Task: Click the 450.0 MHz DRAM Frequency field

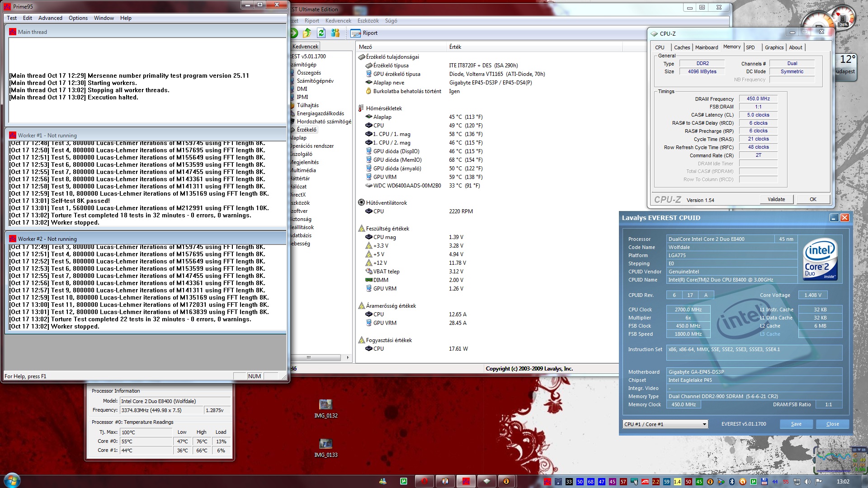Action: pos(758,99)
